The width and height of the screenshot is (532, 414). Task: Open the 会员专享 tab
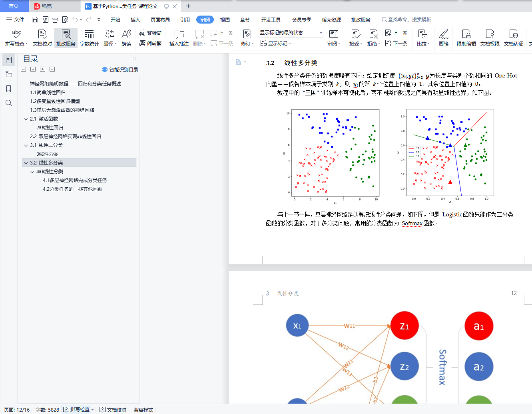(302, 20)
